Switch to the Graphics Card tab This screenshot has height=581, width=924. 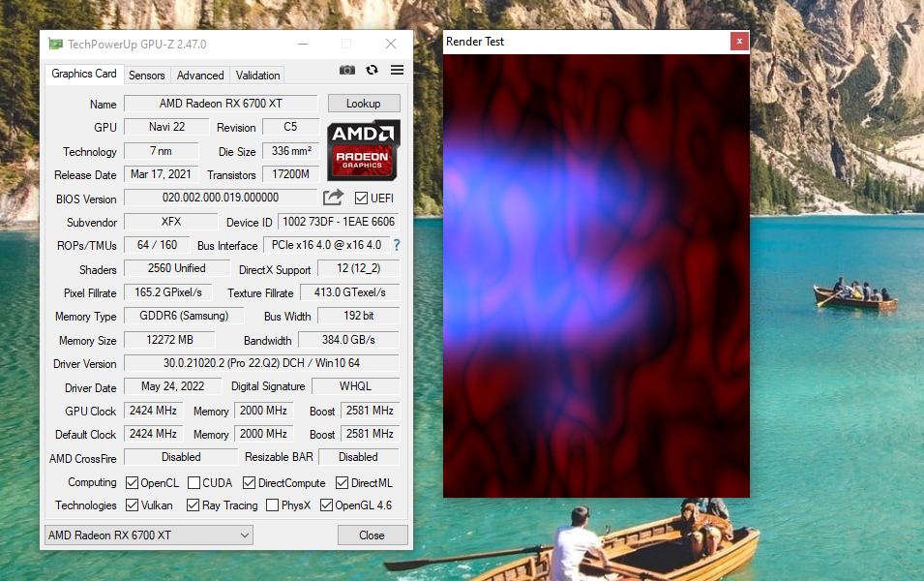point(84,74)
